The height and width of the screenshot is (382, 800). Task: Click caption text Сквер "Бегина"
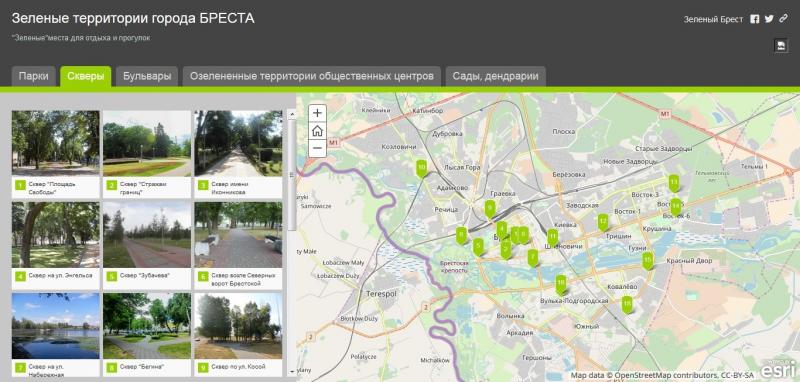[141, 367]
